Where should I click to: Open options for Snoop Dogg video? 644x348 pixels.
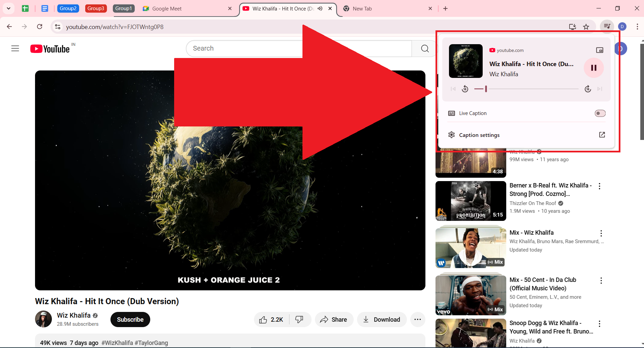(600, 324)
